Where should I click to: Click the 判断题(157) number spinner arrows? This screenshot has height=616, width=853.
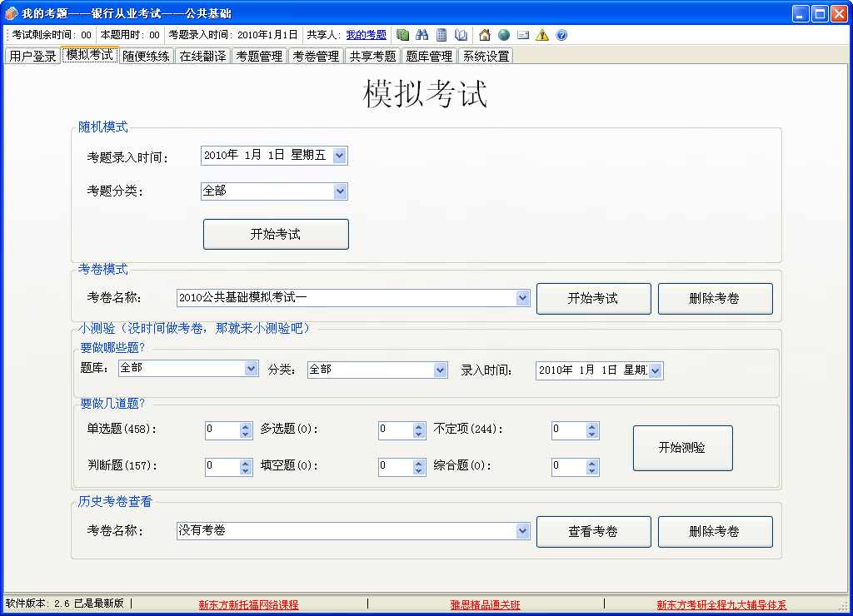click(246, 466)
